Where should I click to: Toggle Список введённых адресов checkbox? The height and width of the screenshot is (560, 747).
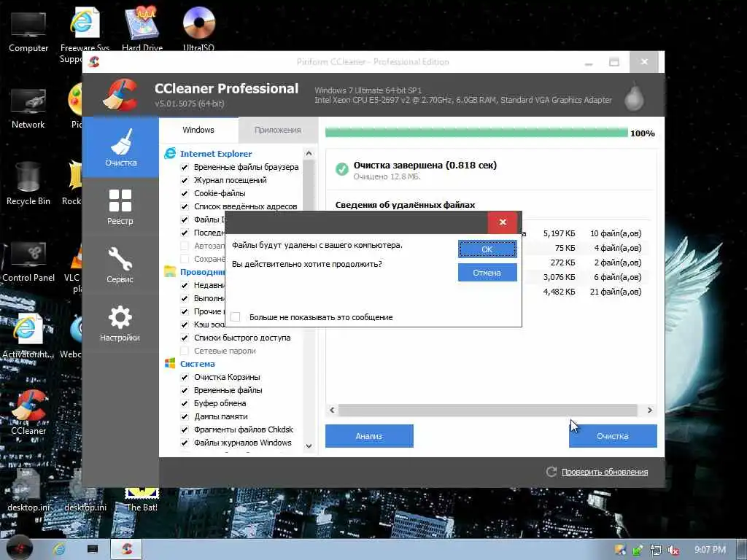pyautogui.click(x=185, y=206)
